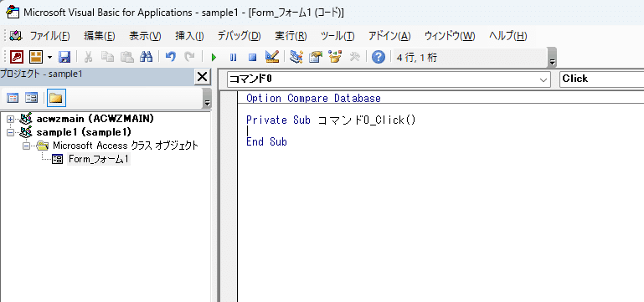Screen dimensions: 644x302
Task: Collapse the Microsoft Access クラス オブジェクト folder
Action: click(27, 146)
